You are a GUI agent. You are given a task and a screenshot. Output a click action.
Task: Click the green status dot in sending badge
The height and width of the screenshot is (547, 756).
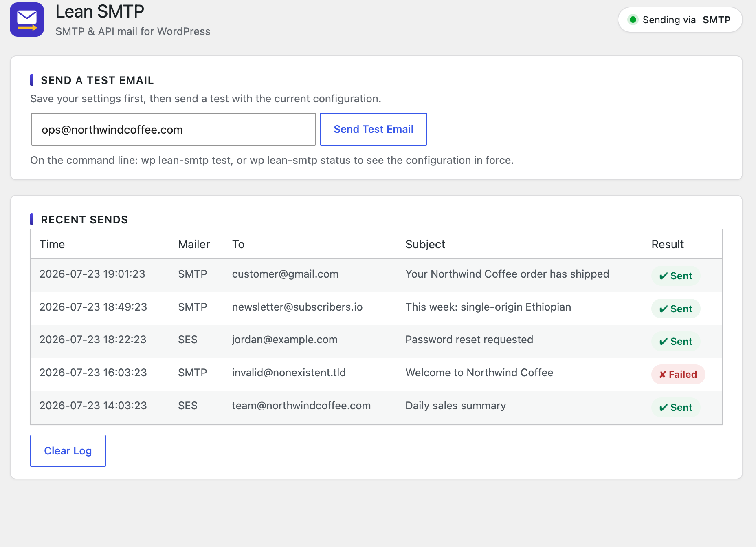pyautogui.click(x=633, y=20)
